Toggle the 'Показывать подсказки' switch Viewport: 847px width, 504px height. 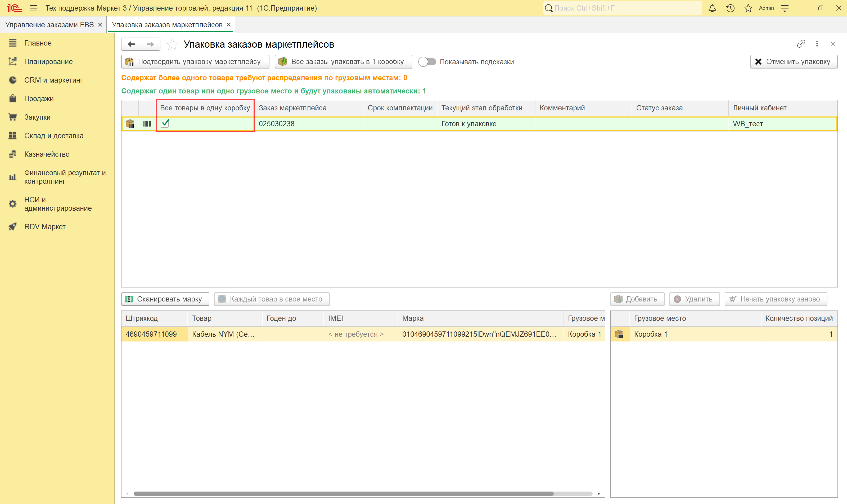[x=427, y=62]
